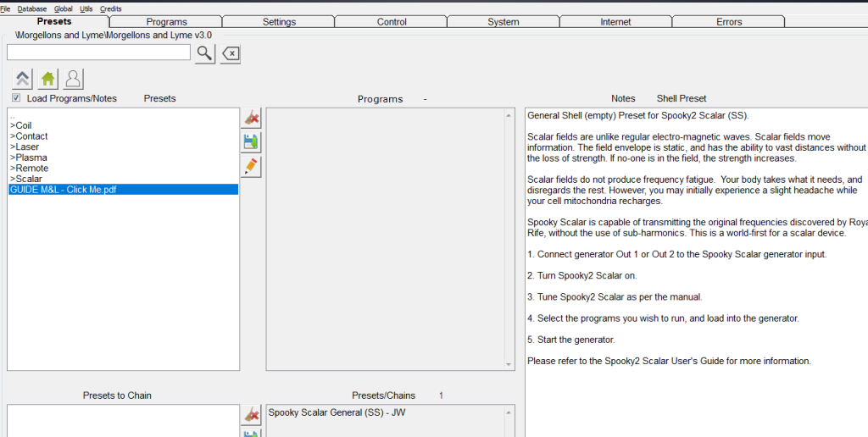Switch to the Programs tab
868x437 pixels.
click(166, 22)
